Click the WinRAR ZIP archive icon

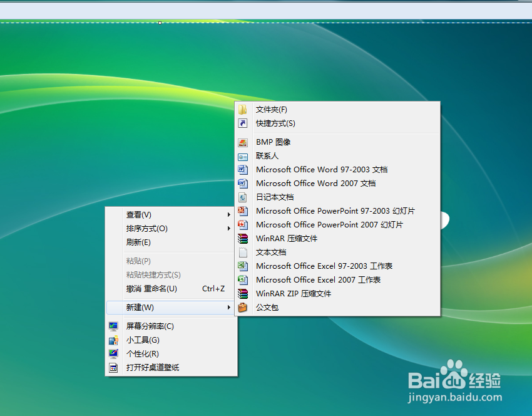click(243, 294)
